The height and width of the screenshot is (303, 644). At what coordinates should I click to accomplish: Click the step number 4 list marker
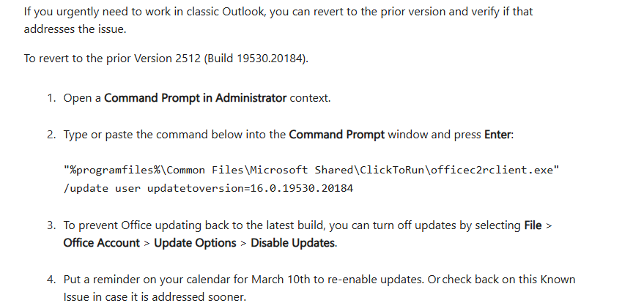tap(51, 280)
